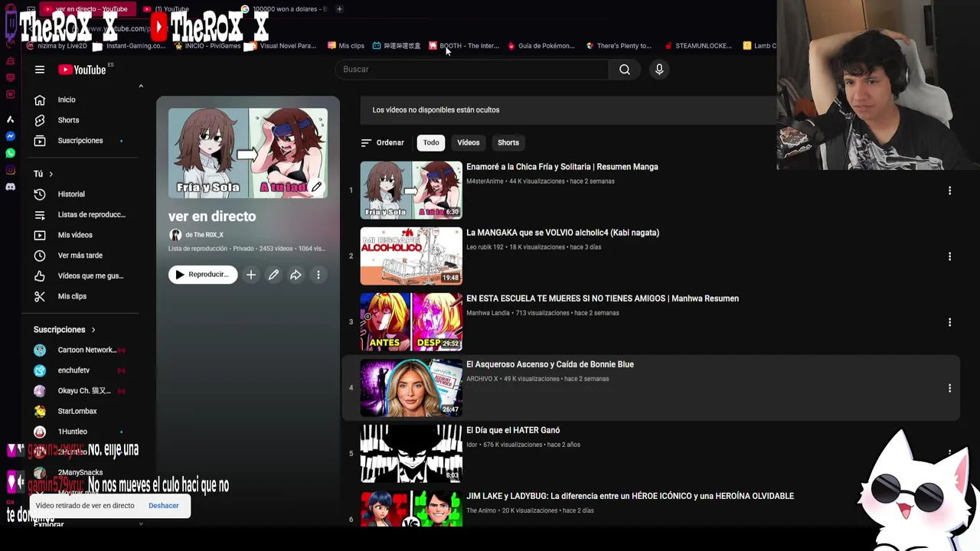Click the Reproducir todo button

pyautogui.click(x=203, y=275)
